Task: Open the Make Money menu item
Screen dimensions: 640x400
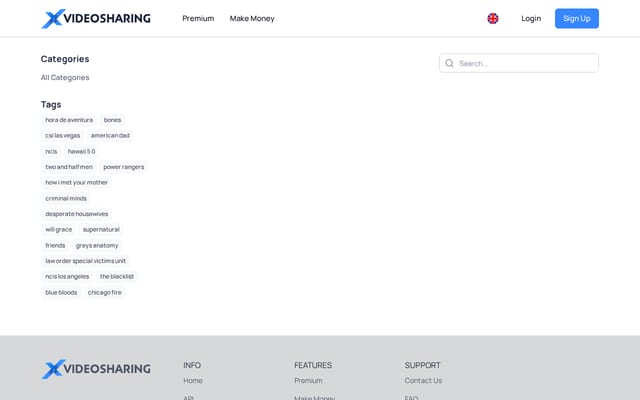Action: pyautogui.click(x=252, y=18)
